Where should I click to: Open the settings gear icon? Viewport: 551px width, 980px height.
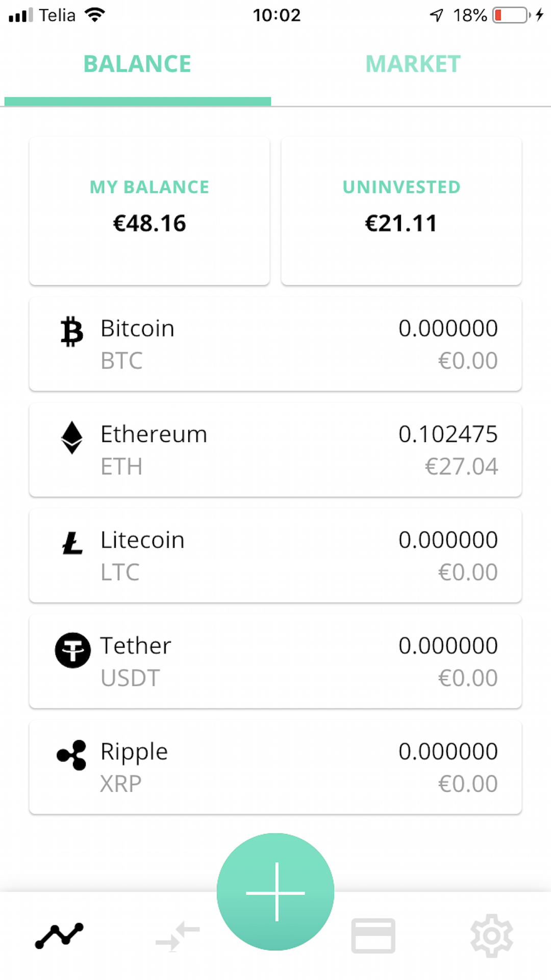pyautogui.click(x=491, y=936)
